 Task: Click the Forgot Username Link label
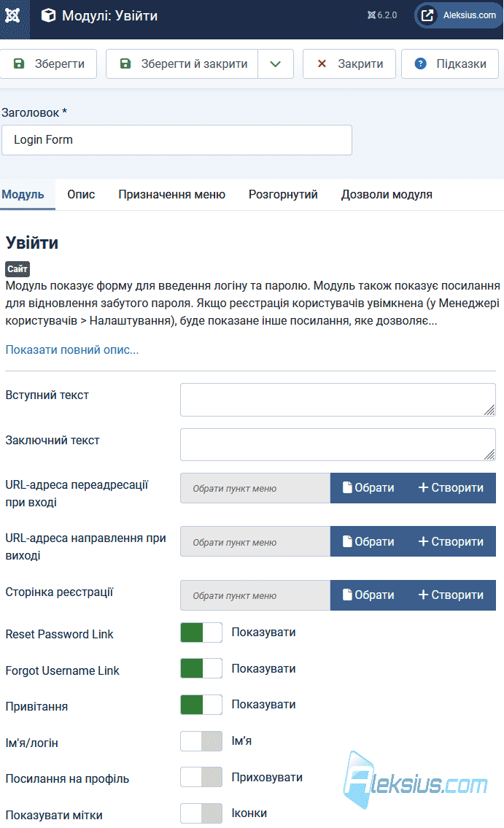coord(62,670)
